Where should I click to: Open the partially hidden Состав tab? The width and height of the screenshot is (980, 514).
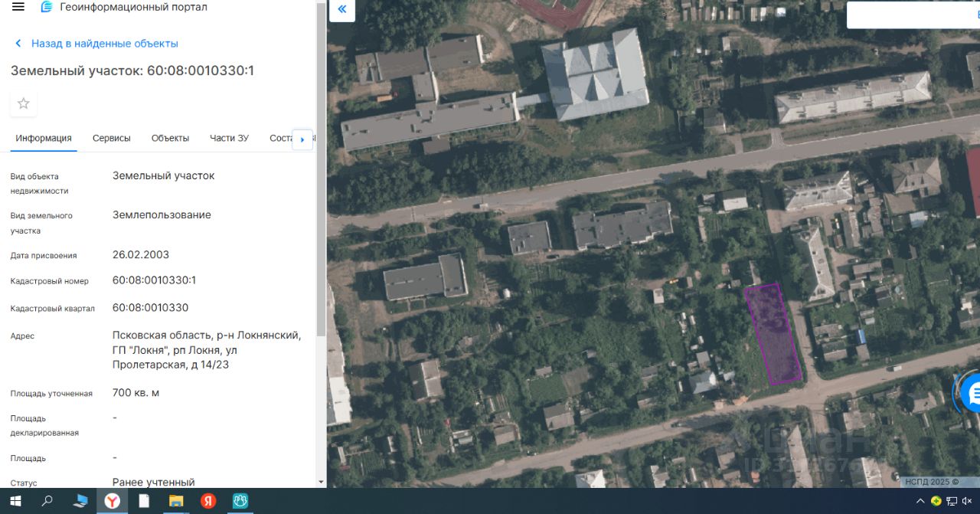(x=281, y=139)
